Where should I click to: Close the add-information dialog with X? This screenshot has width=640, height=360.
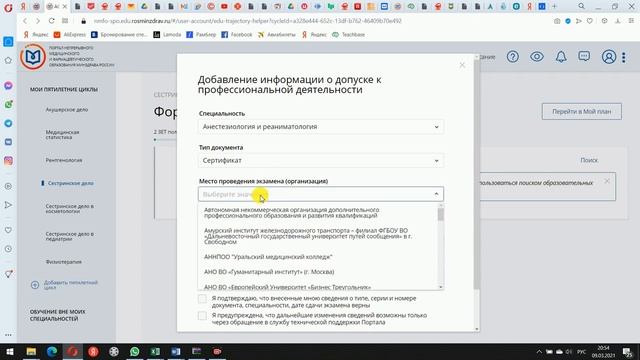tap(462, 65)
